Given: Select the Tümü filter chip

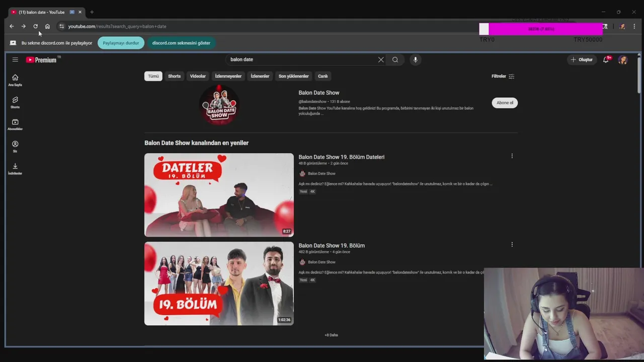Looking at the screenshot, I should (153, 76).
